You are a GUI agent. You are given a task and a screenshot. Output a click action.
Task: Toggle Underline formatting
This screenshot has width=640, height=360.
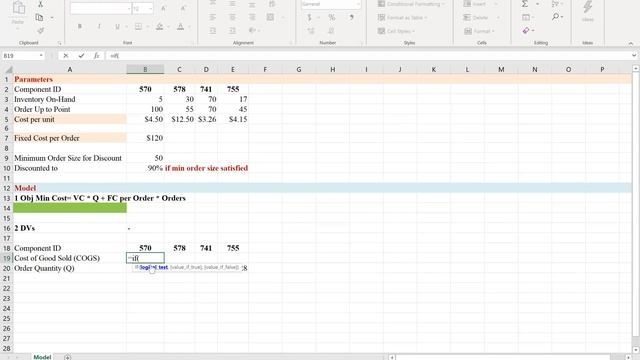(117, 27)
